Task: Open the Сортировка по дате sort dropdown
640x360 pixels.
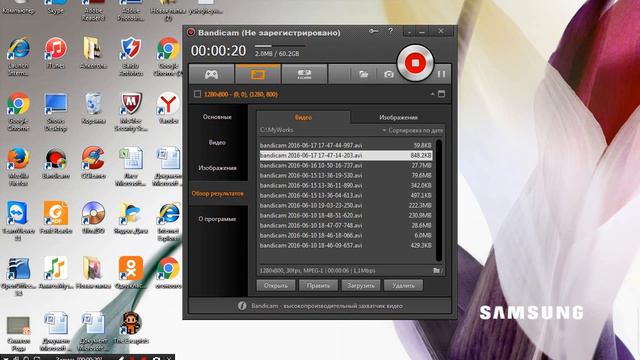Action: [413, 130]
